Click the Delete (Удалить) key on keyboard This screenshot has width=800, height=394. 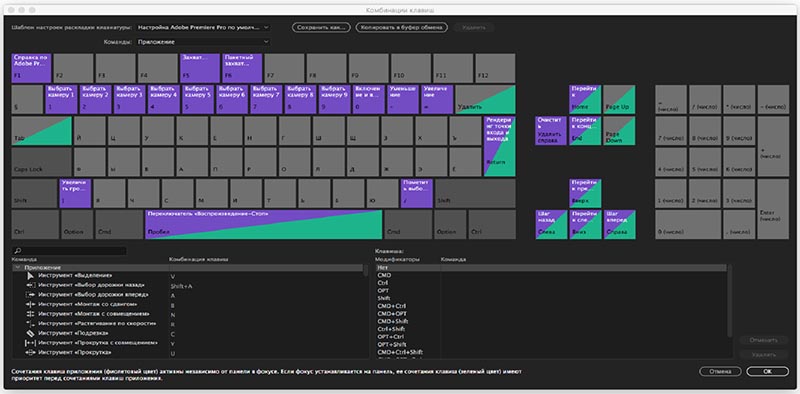[x=485, y=100]
